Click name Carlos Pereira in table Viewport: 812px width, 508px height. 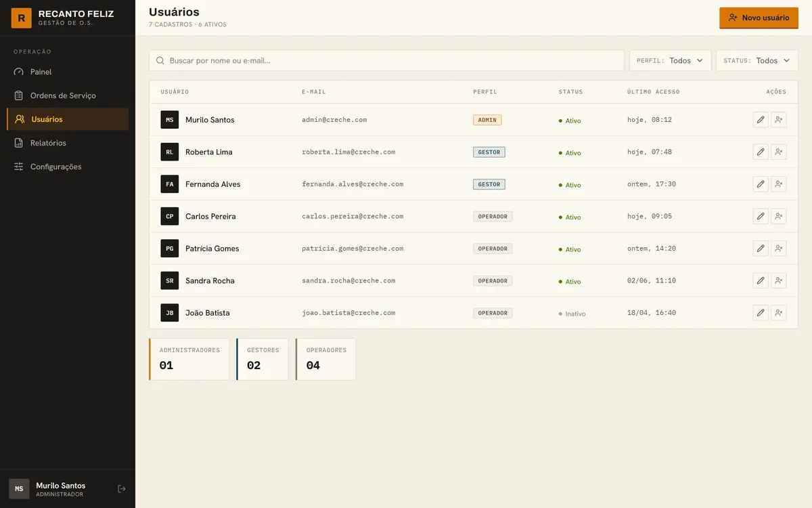tap(210, 216)
